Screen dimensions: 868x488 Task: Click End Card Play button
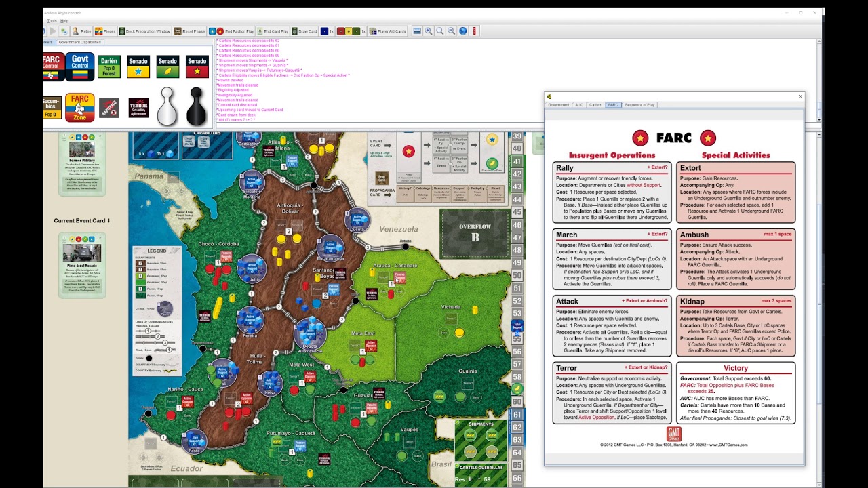pyautogui.click(x=273, y=31)
